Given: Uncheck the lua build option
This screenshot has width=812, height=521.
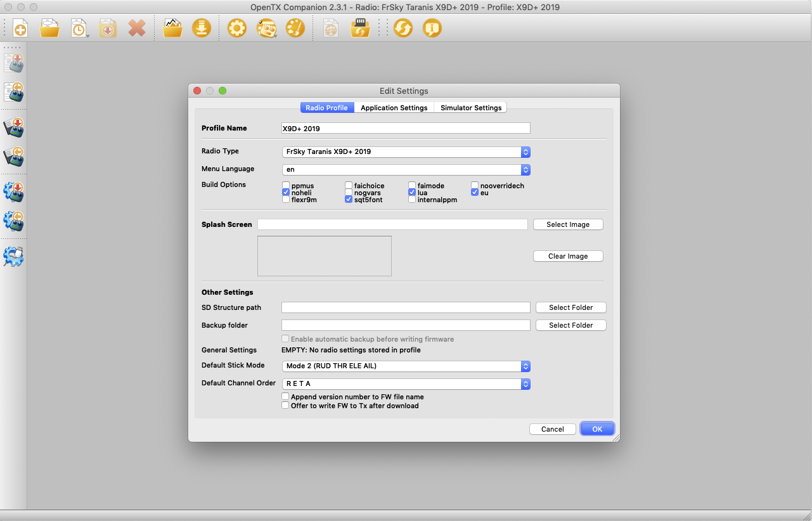Looking at the screenshot, I should 412,193.
